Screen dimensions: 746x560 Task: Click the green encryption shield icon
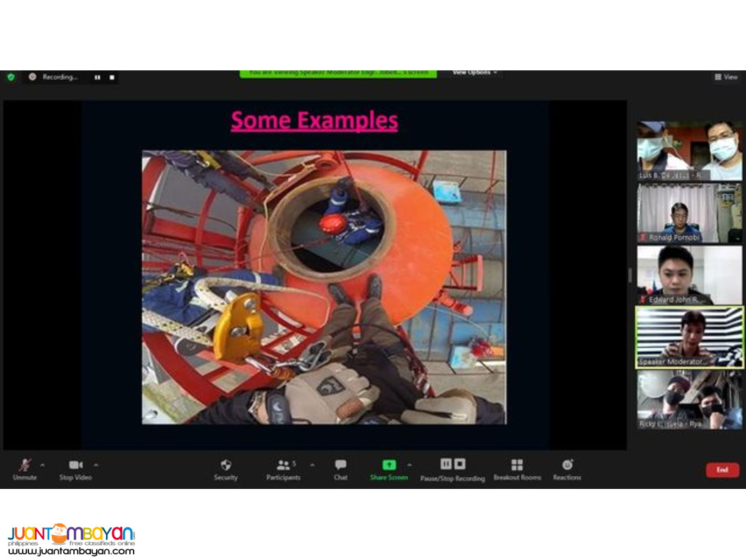tap(10, 77)
